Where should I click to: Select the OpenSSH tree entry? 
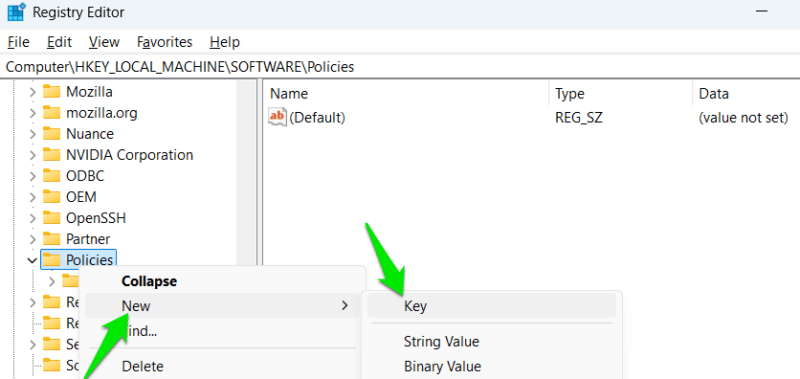[x=96, y=218]
